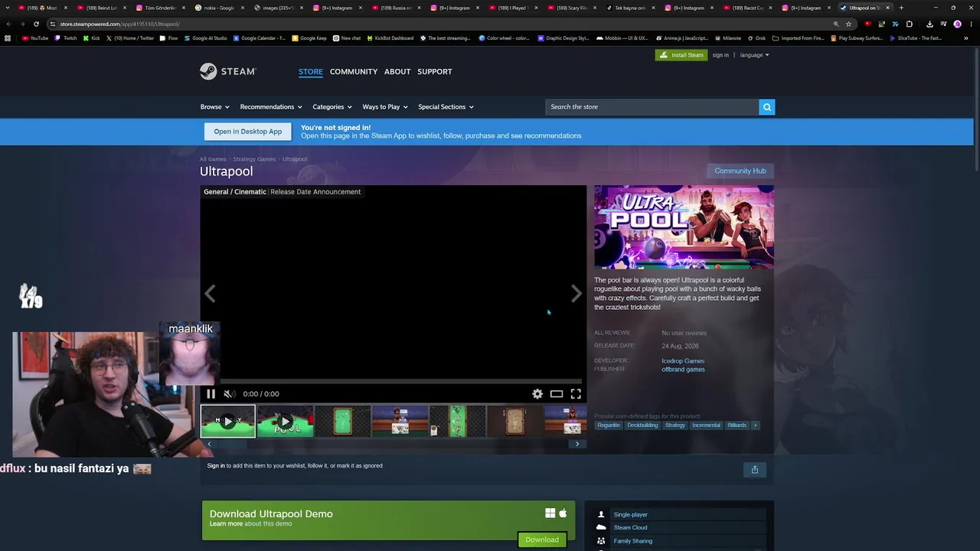Go back with the browser back arrow
This screenshot has height=551, width=980.
tap(8, 24)
